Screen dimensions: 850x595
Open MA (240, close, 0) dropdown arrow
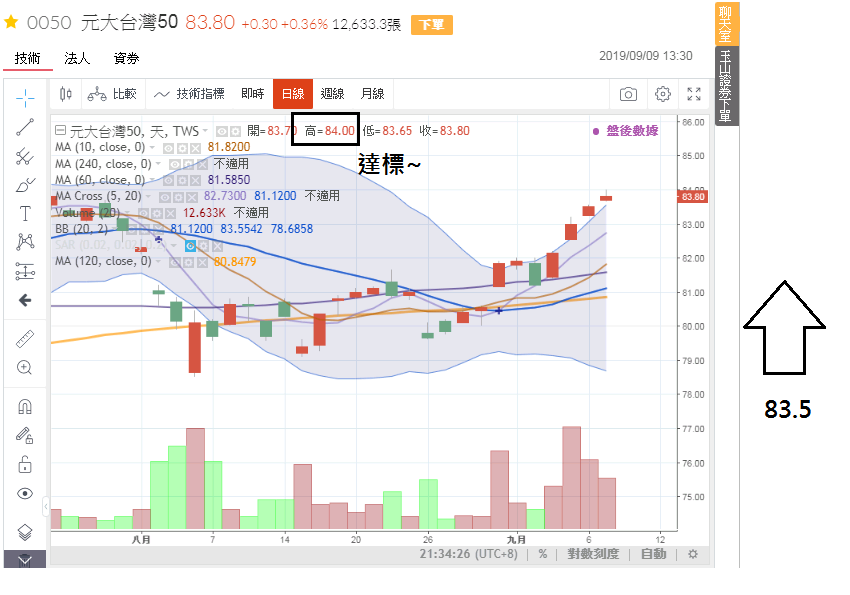(158, 164)
